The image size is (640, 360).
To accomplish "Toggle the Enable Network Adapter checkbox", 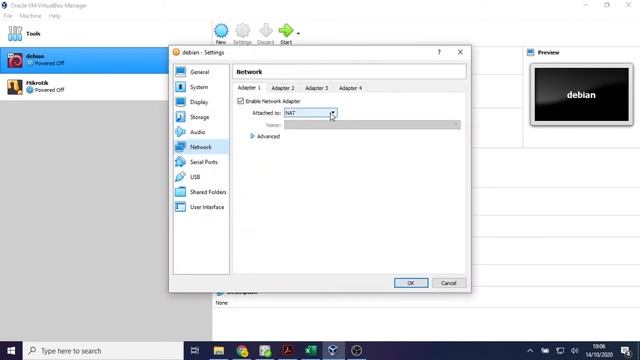I will (x=240, y=101).
